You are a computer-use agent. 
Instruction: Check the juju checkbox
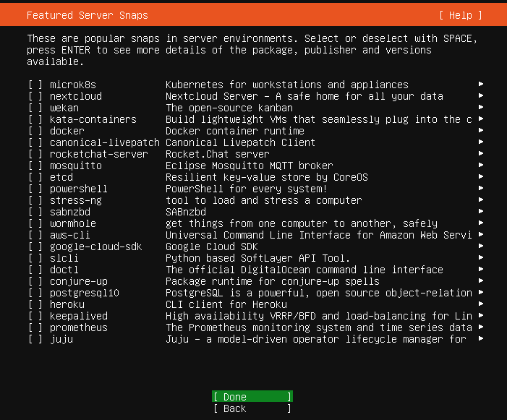35,339
